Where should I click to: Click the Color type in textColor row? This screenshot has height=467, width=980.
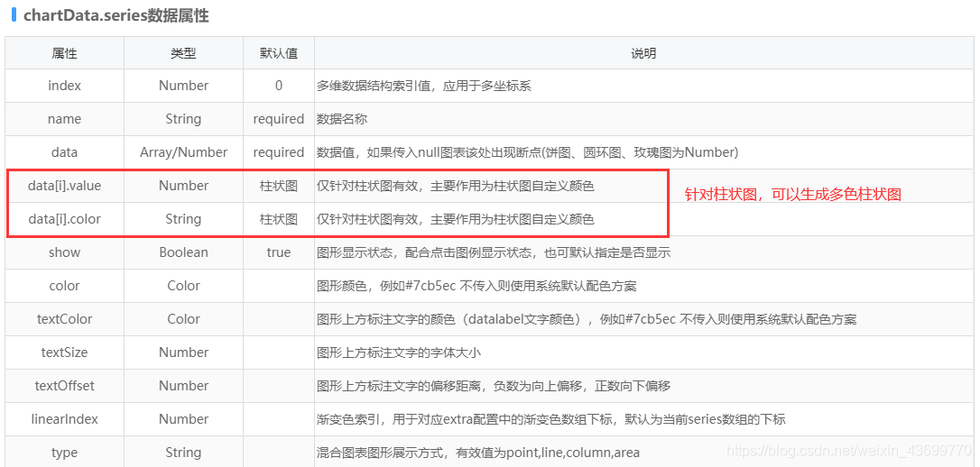pyautogui.click(x=183, y=319)
